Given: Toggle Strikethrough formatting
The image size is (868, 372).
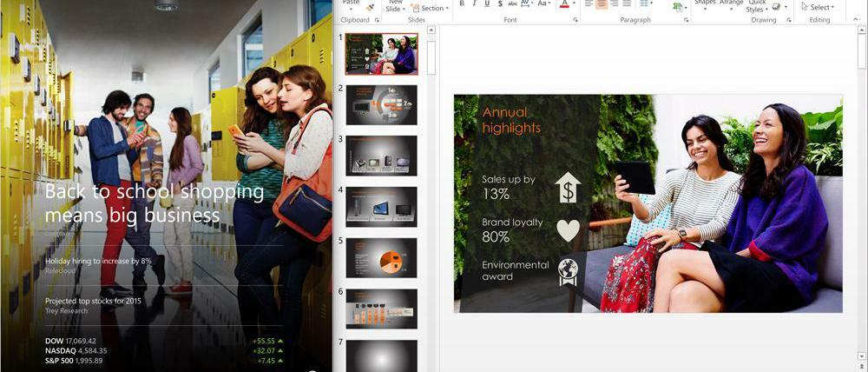Looking at the screenshot, I should (513, 3).
